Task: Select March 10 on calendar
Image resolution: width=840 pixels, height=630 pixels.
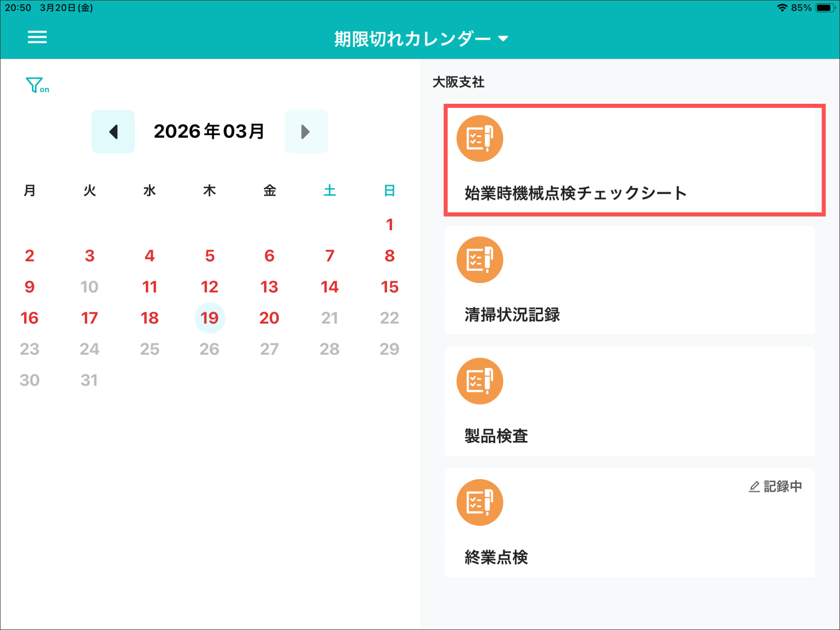Action: [89, 287]
